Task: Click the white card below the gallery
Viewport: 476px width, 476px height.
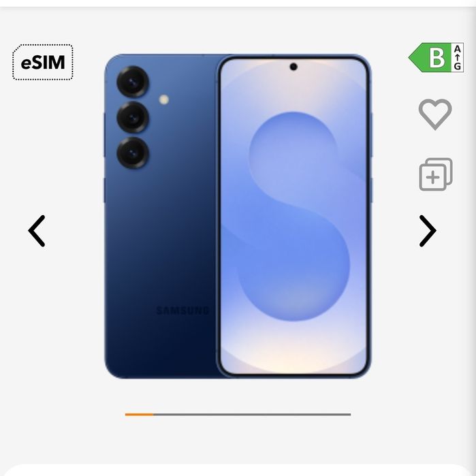Action: (x=238, y=470)
